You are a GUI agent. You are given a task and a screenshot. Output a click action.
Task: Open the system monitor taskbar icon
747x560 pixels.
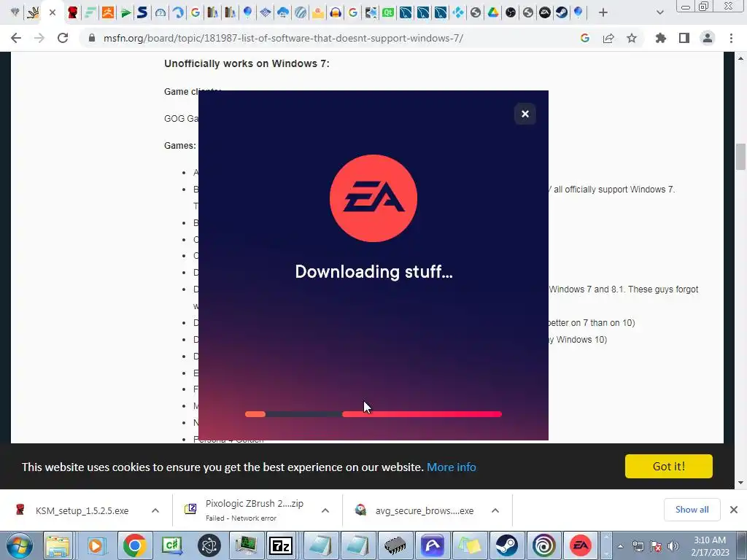(247, 545)
